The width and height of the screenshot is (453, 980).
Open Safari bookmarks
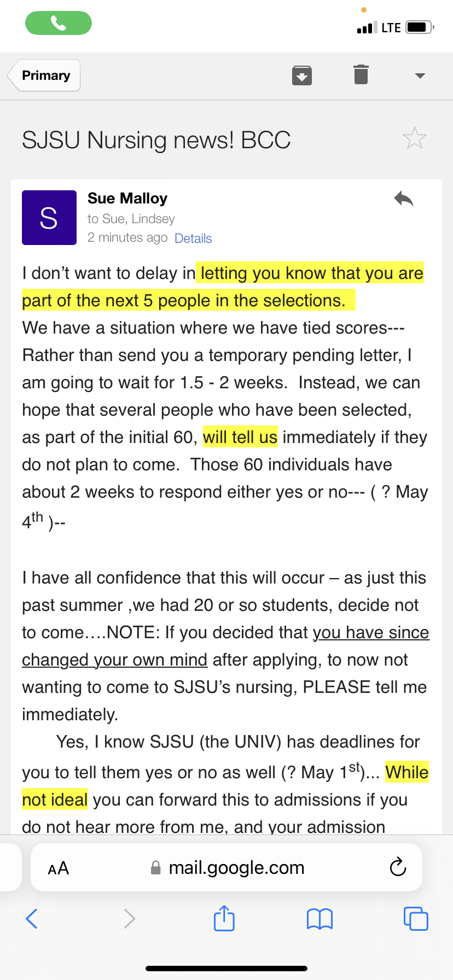[x=320, y=919]
